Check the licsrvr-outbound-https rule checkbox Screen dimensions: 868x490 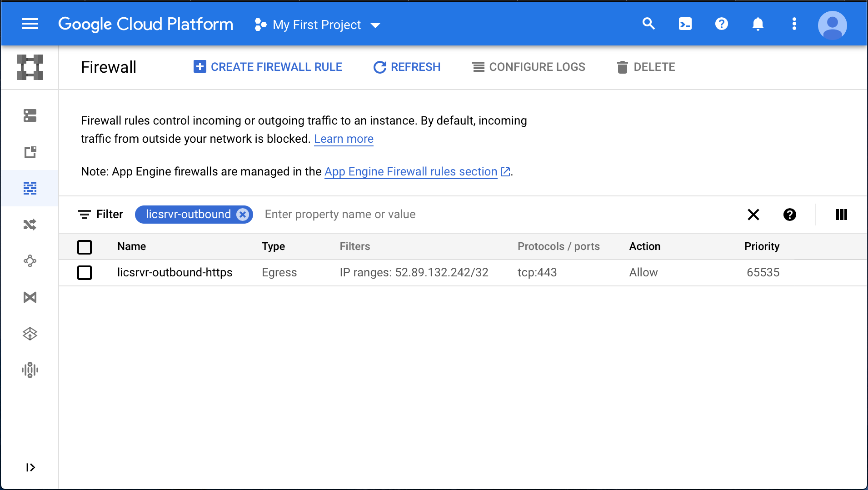[x=85, y=273]
